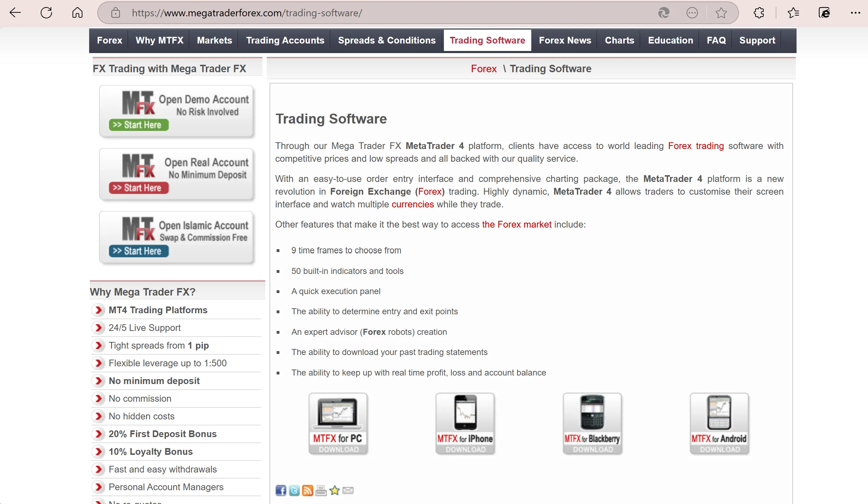
Task: Open Forex News in navigation
Action: (565, 40)
